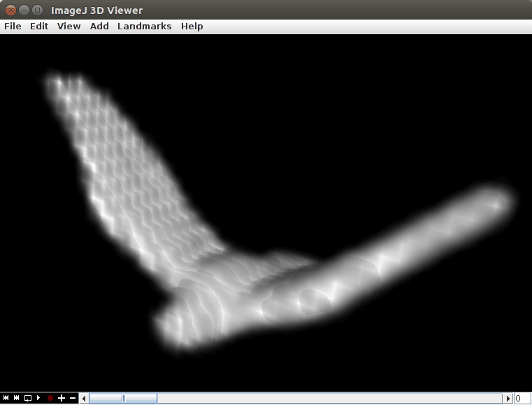Viewport: 532px width, 405px height.
Task: Open the File menu
Action: click(13, 27)
